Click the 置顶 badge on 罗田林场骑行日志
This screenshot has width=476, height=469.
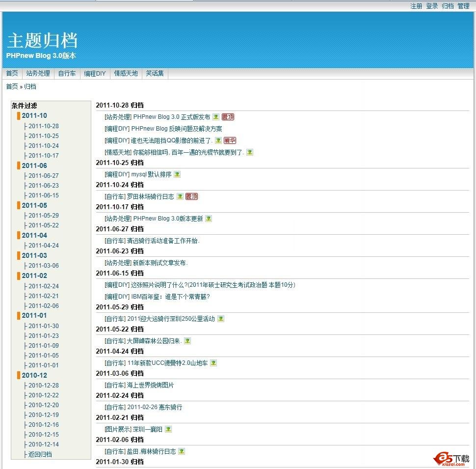[x=191, y=196]
